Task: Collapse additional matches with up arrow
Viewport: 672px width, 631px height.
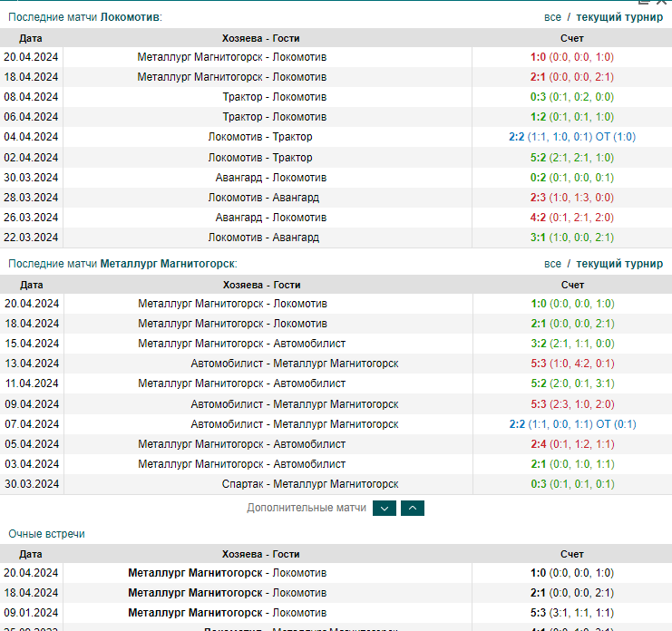Action: pos(413,508)
